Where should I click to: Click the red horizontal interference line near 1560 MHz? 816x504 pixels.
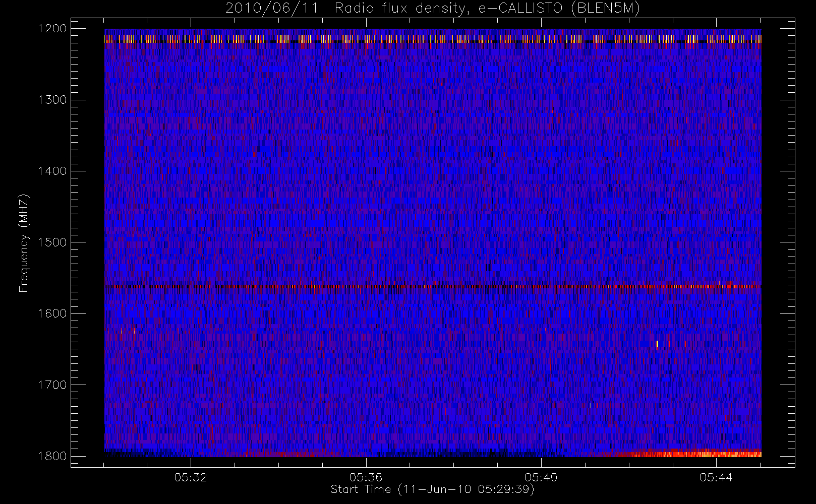point(433,286)
